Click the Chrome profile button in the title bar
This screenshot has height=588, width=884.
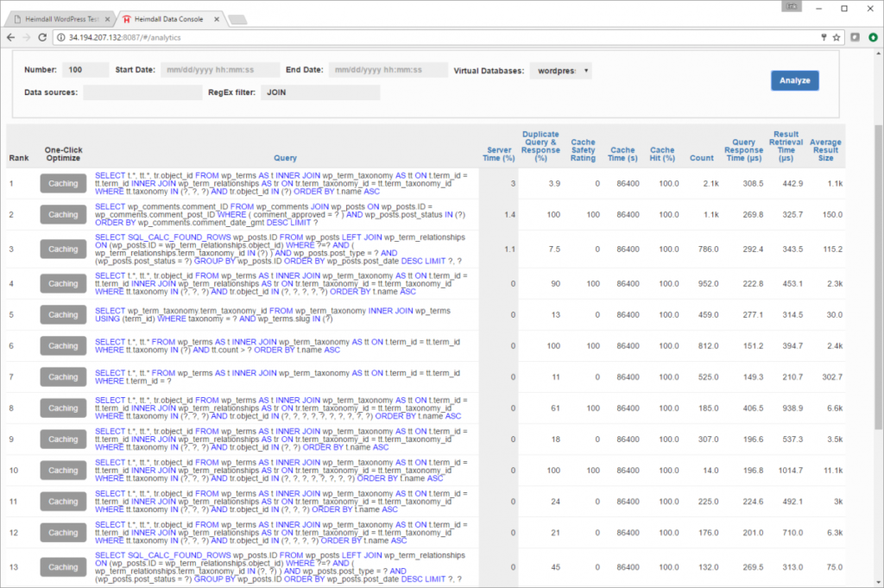pos(792,7)
